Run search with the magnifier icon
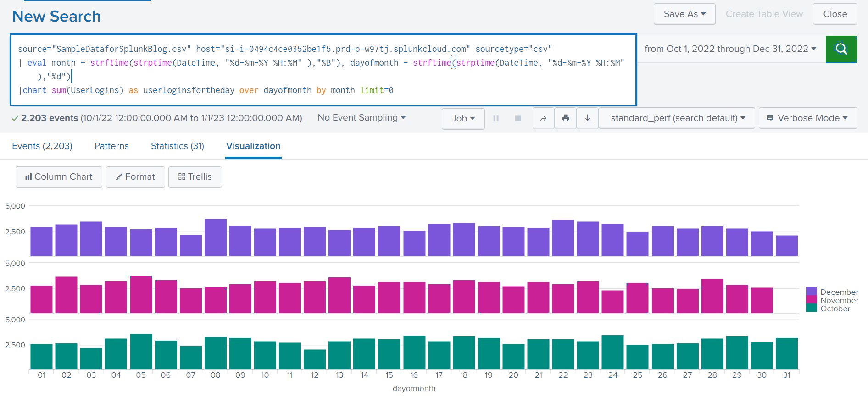The image size is (868, 397). (x=841, y=49)
